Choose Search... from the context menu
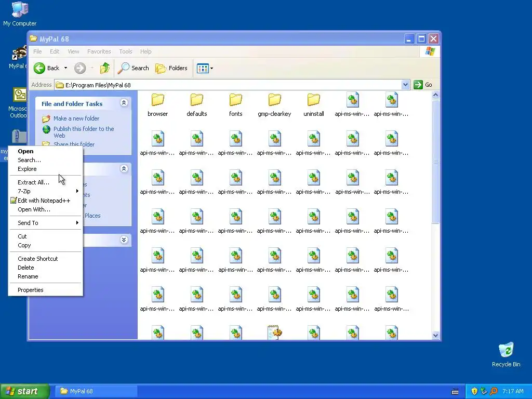The image size is (532, 399). coord(46,160)
